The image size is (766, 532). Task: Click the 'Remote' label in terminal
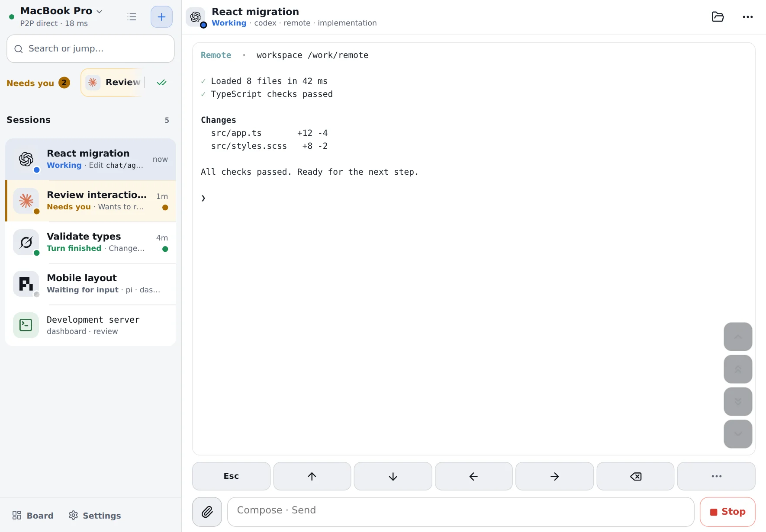coord(216,55)
